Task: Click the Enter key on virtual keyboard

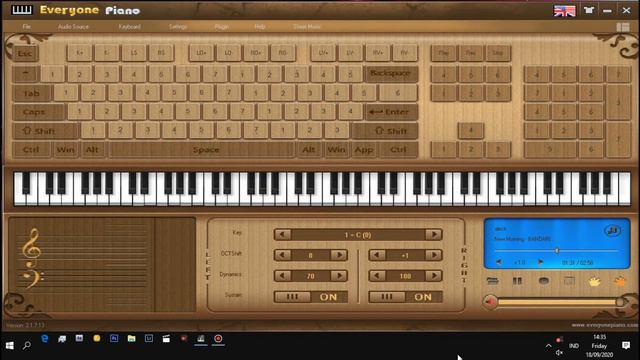Action: (392, 112)
